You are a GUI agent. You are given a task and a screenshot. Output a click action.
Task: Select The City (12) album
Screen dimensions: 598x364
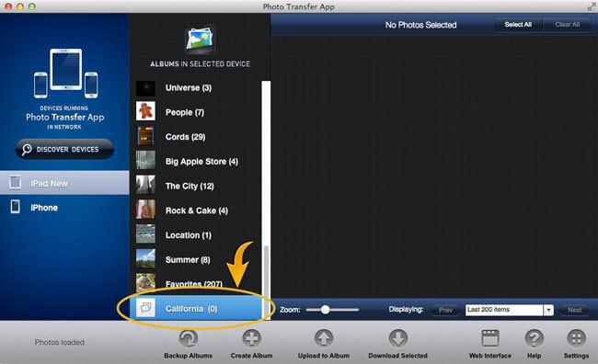pos(196,186)
